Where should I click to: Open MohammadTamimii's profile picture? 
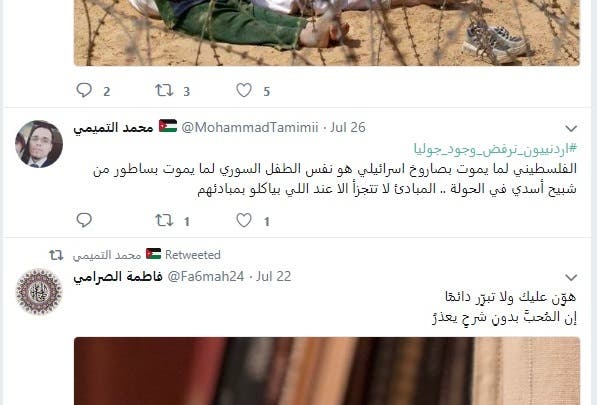click(x=39, y=144)
